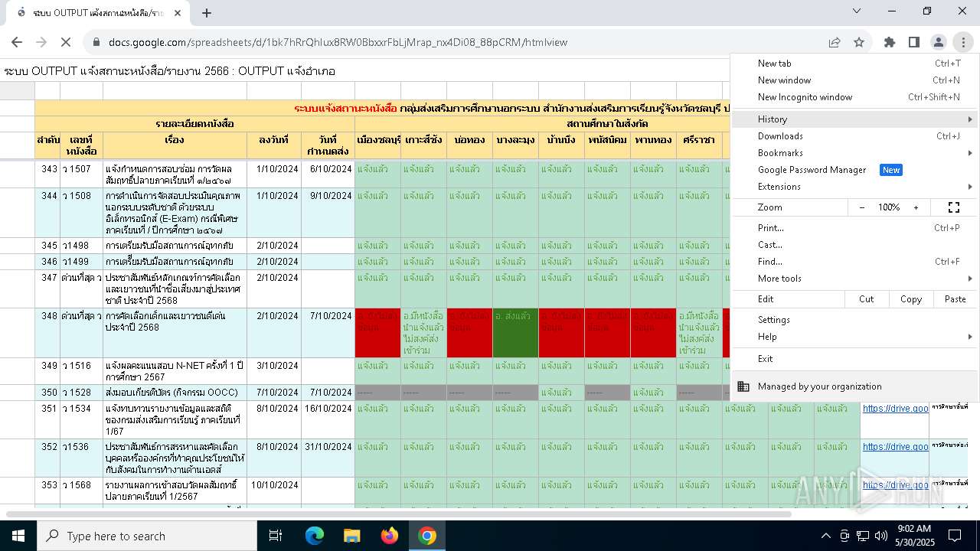The width and height of the screenshot is (980, 551).
Task: Expand the Bookmarks submenu
Action: 854,153
